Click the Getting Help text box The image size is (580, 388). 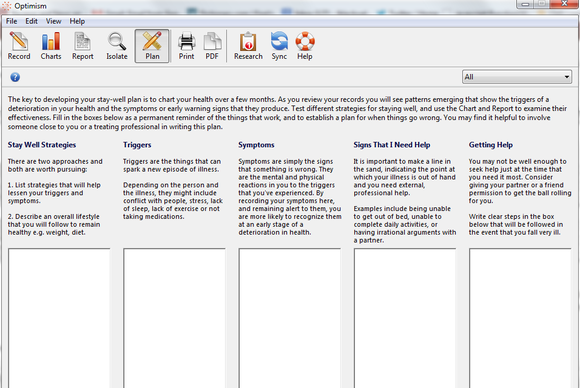[x=520, y=318]
